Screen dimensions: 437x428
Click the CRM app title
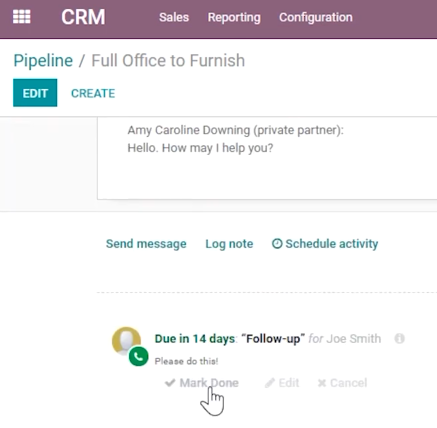click(83, 17)
